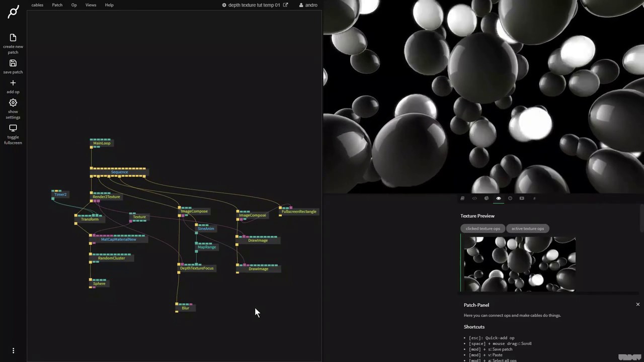Save the patch via sidebar

point(13,66)
